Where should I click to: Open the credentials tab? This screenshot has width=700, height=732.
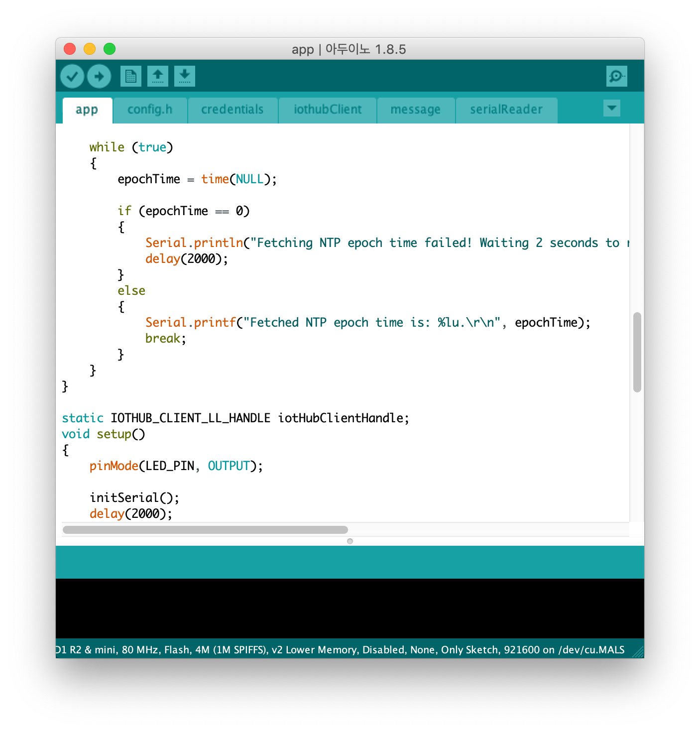233,110
